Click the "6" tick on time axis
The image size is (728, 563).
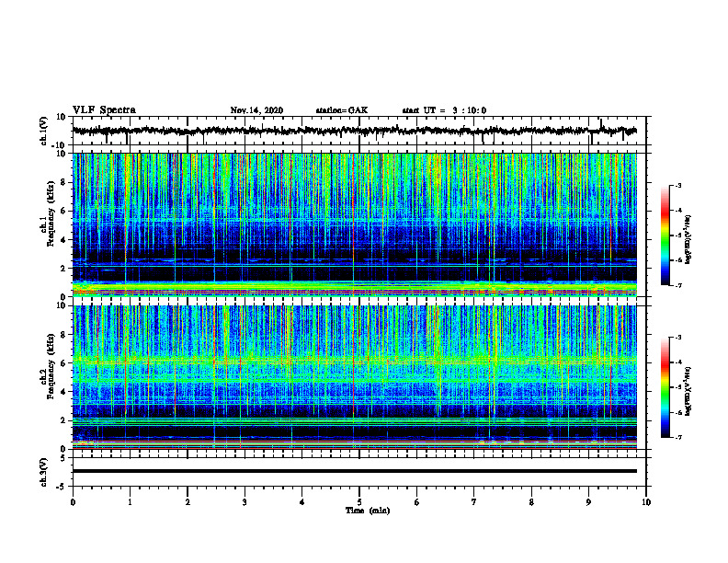click(x=417, y=502)
